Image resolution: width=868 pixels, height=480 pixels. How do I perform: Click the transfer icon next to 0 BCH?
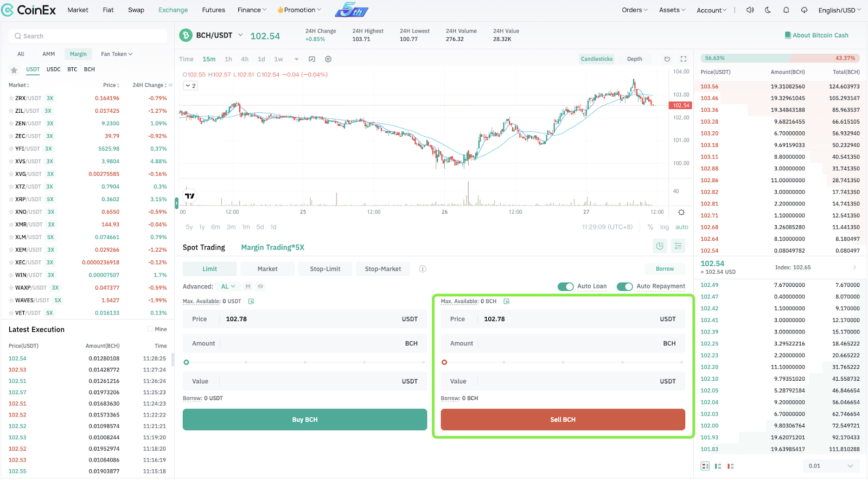pyautogui.click(x=506, y=301)
